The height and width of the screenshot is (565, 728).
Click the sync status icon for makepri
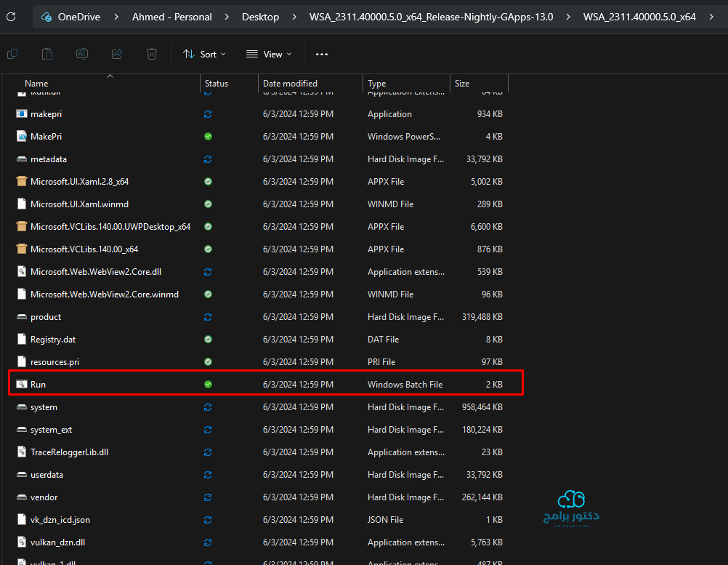pyautogui.click(x=208, y=114)
